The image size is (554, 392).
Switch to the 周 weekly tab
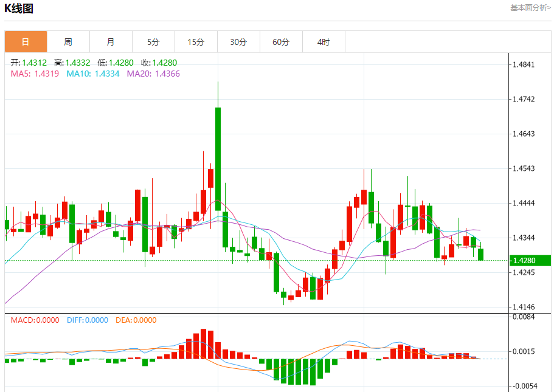[x=68, y=42]
